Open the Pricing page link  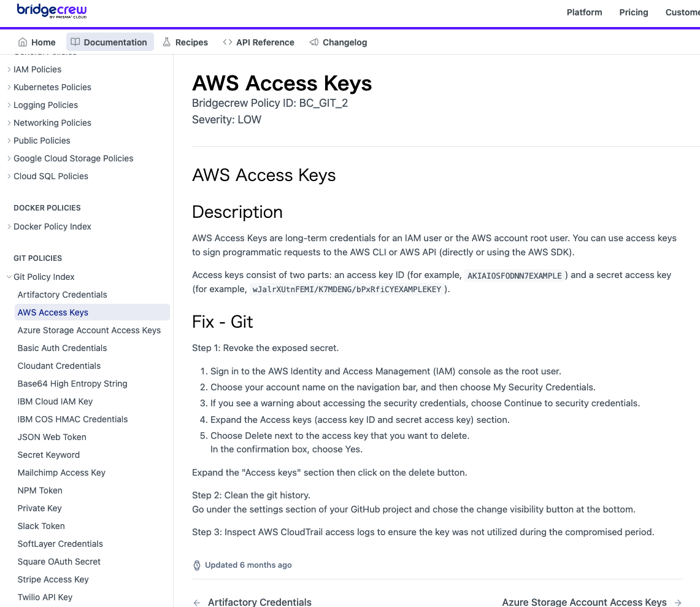(634, 12)
